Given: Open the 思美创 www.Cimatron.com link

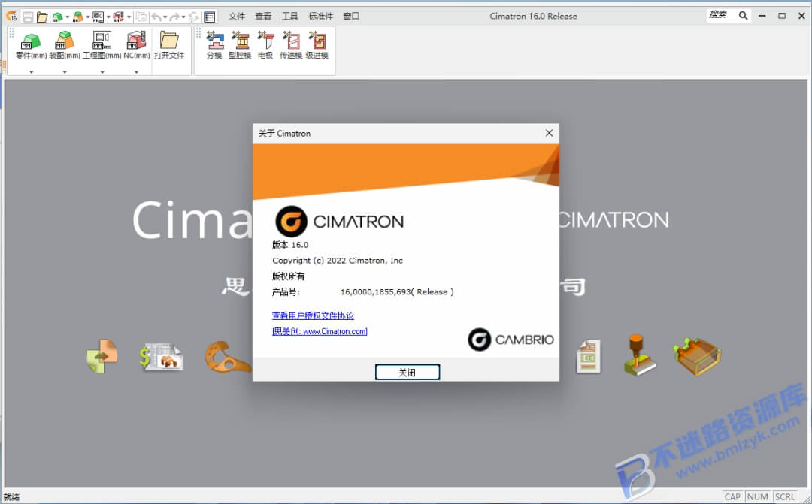Looking at the screenshot, I should tap(320, 331).
